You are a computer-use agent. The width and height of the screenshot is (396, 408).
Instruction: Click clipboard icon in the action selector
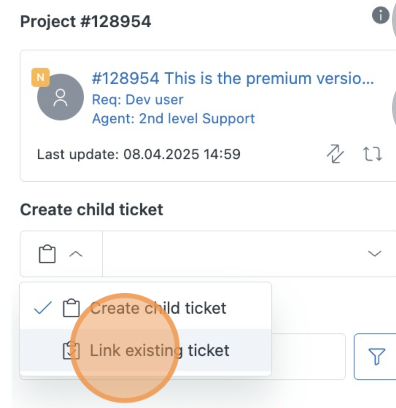click(47, 254)
